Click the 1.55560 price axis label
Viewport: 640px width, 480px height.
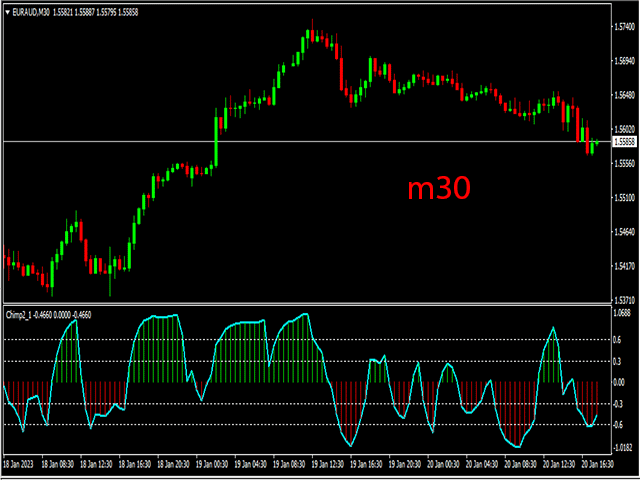click(624, 164)
